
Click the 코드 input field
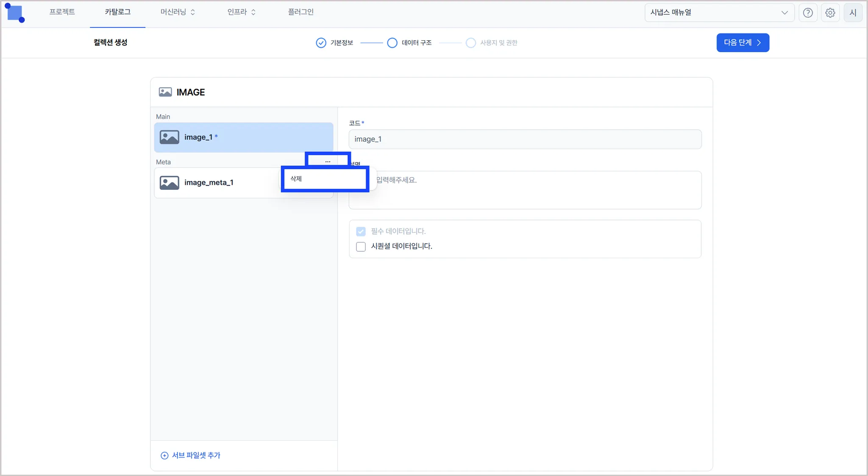525,139
